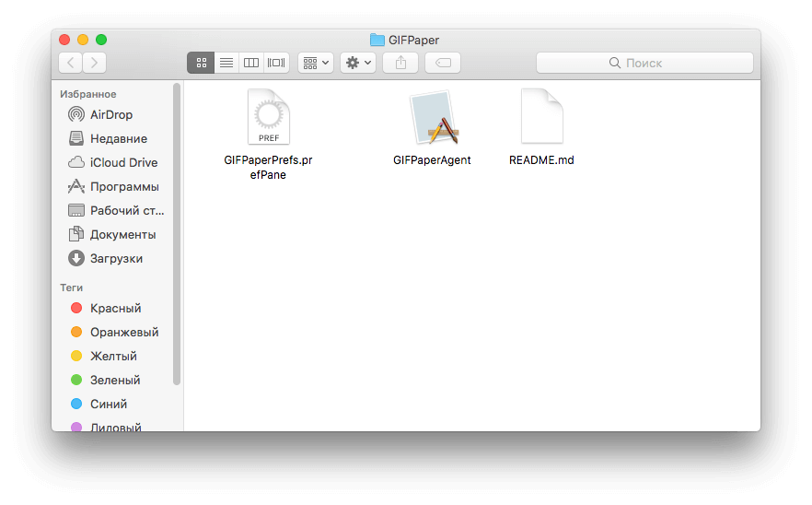Go forward with the right arrow button

point(94,63)
